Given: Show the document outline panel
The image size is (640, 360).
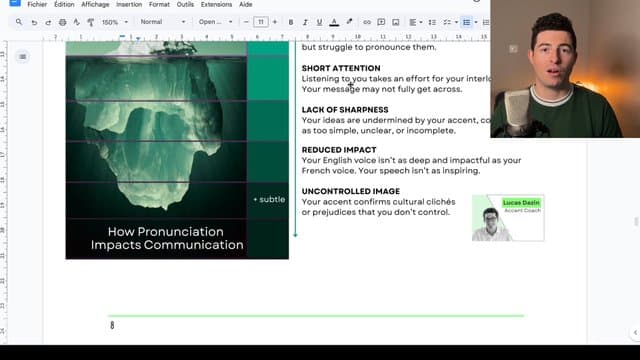Looking at the screenshot, I should point(22,57).
